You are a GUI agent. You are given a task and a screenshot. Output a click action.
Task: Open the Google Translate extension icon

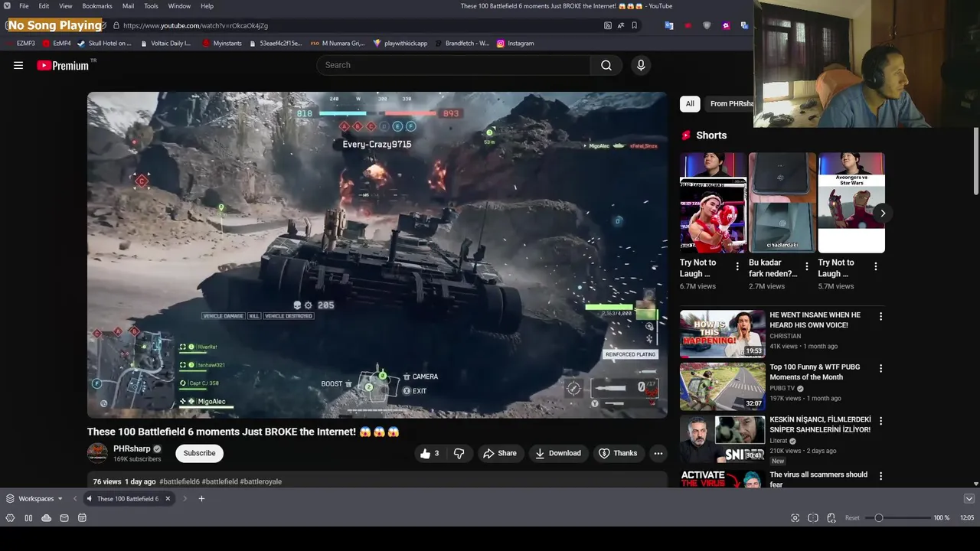point(669,25)
